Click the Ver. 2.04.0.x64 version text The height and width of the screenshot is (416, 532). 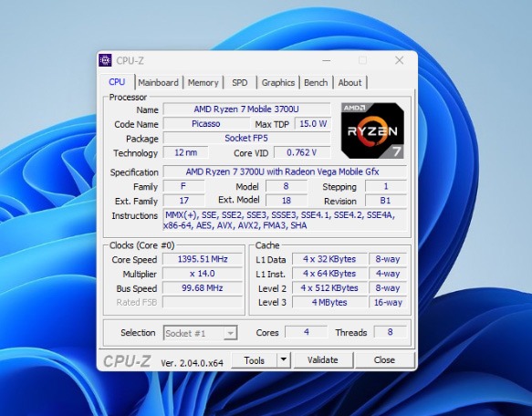point(193,363)
